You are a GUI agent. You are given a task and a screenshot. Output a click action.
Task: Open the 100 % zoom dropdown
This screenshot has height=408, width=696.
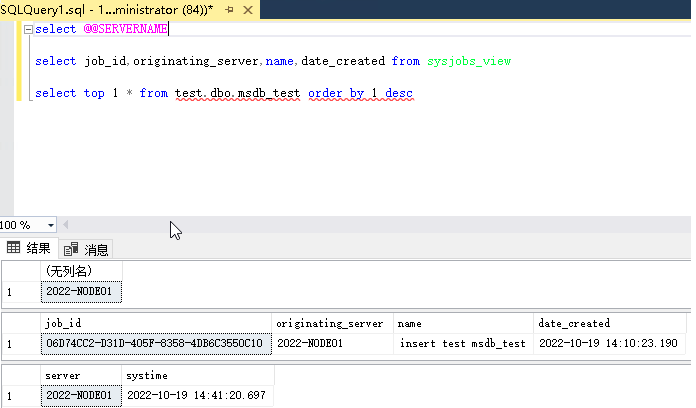pos(50,225)
